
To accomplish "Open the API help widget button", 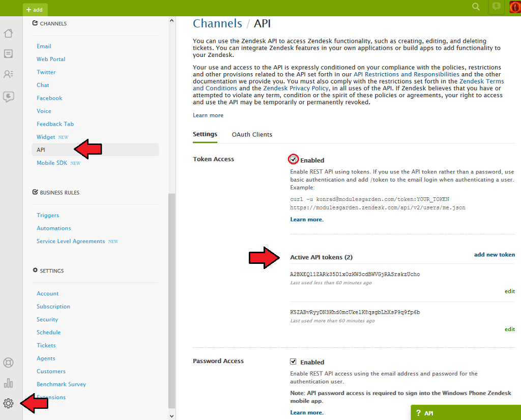I will coord(466,413).
